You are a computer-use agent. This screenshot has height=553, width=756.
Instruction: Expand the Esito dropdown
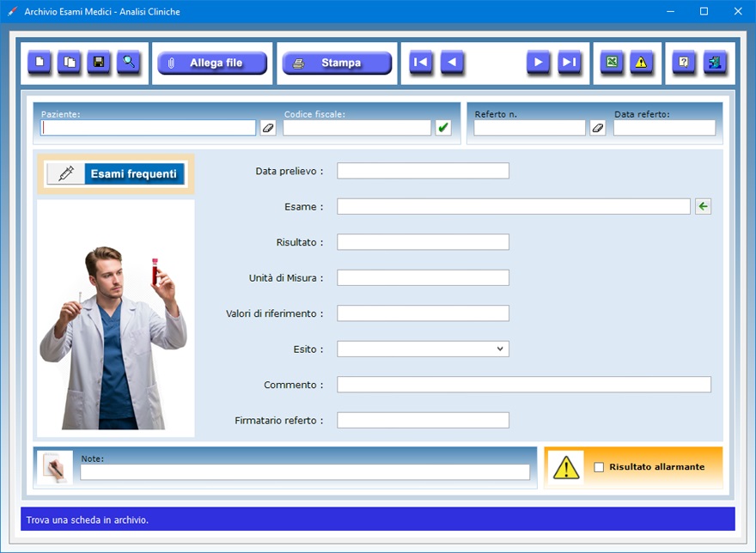pyautogui.click(x=500, y=349)
